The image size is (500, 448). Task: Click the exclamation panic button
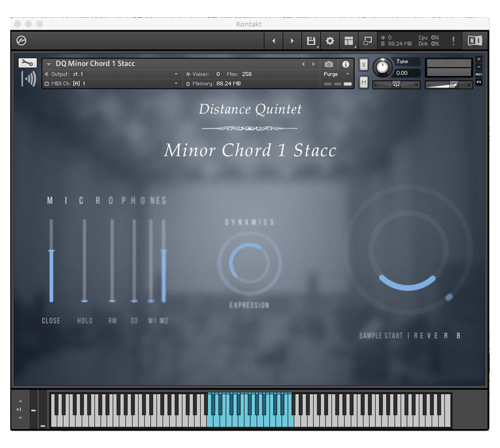pyautogui.click(x=453, y=41)
